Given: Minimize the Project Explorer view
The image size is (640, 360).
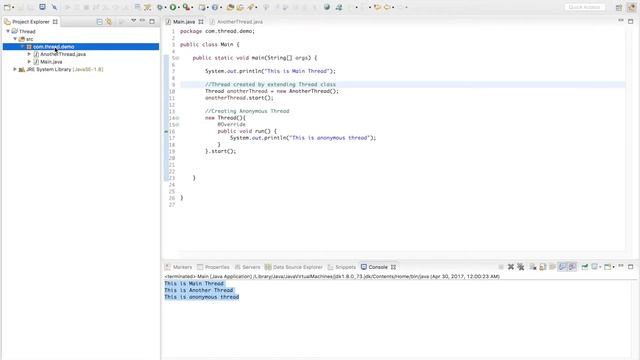Looking at the screenshot, I should coord(142,20).
